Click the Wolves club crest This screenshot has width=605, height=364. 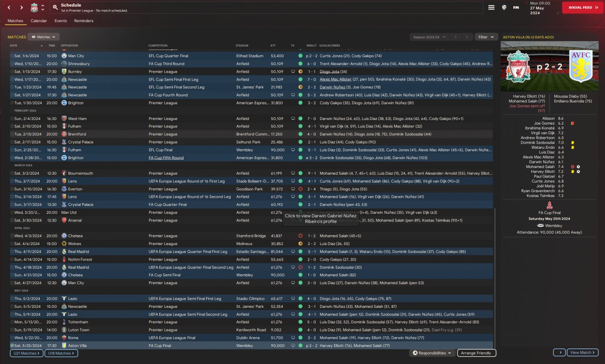64,244
